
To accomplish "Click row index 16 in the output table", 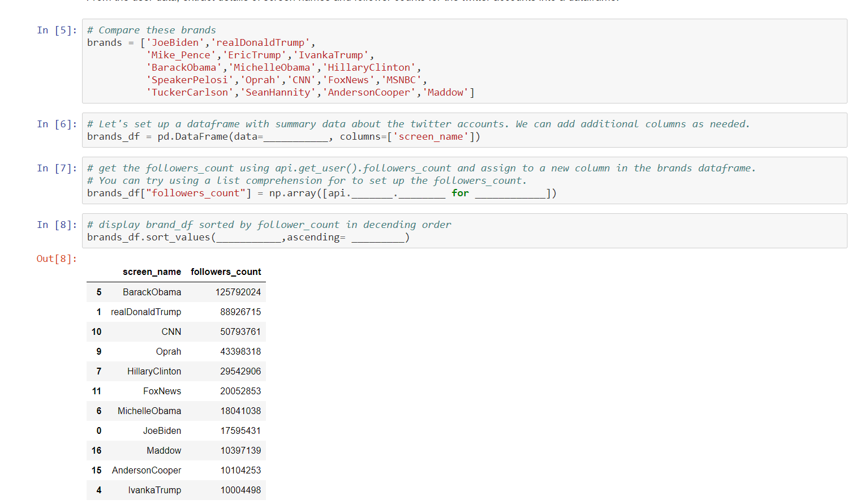I will [97, 451].
